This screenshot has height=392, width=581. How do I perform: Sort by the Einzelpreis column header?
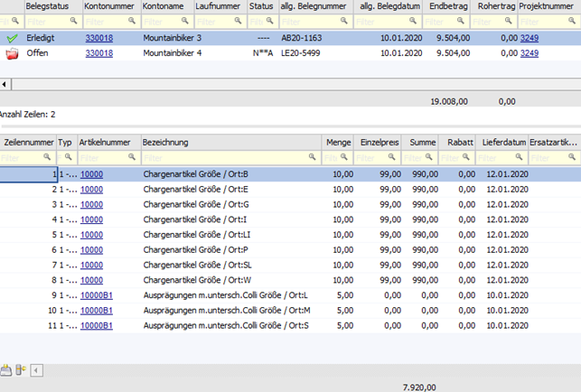click(x=379, y=142)
